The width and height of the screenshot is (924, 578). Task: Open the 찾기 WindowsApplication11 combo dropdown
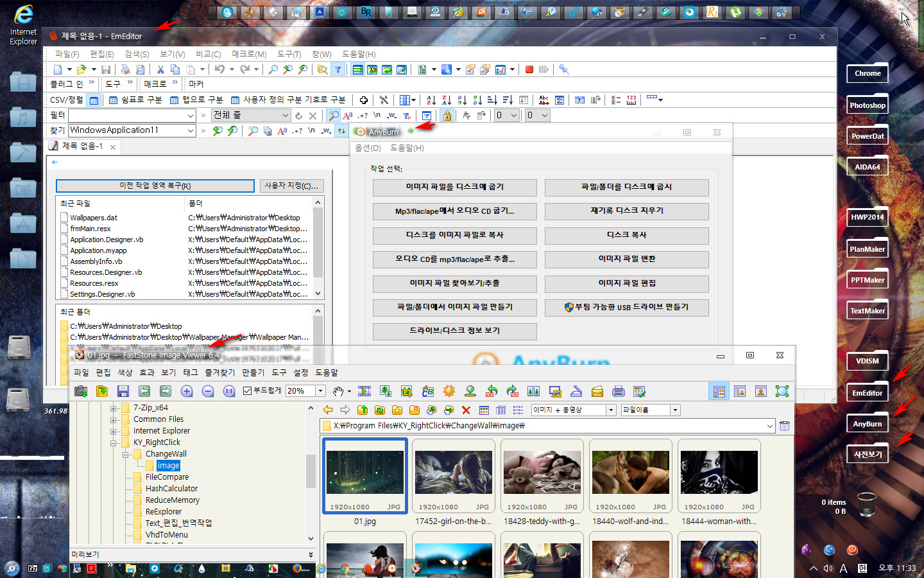(x=191, y=131)
